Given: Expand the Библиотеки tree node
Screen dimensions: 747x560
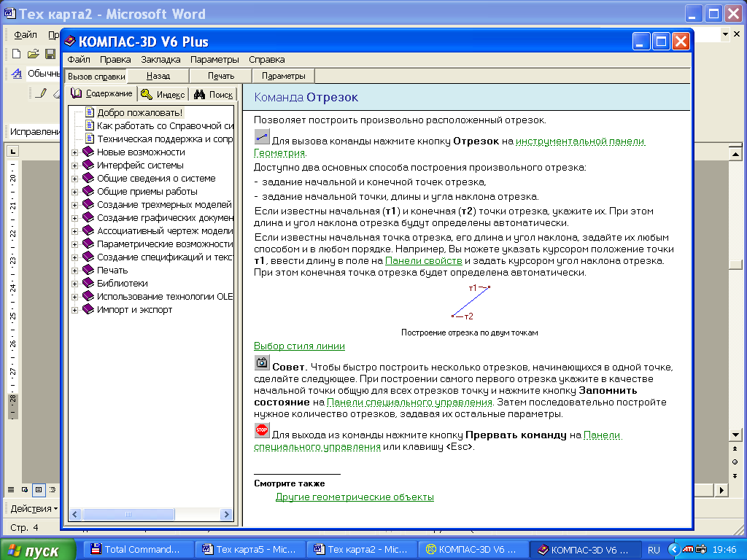Looking at the screenshot, I should pyautogui.click(x=75, y=284).
